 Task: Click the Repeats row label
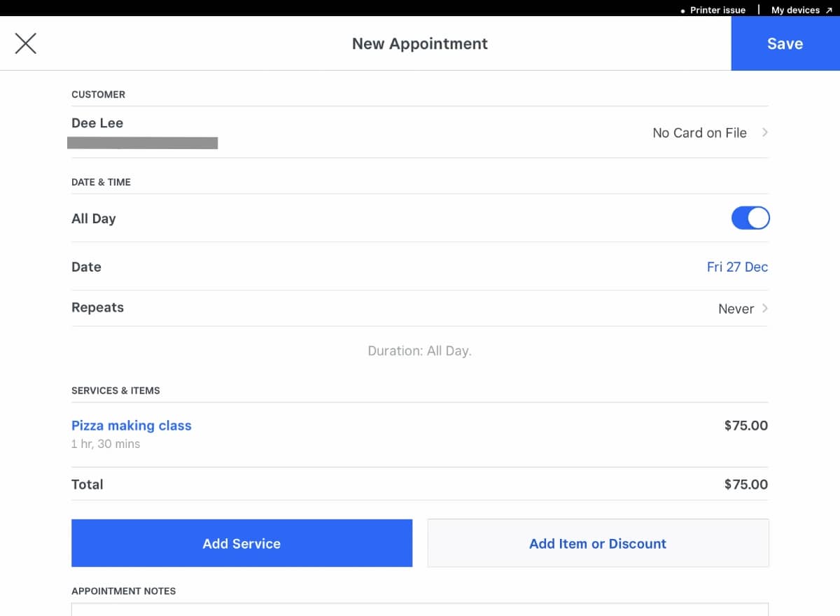pyautogui.click(x=97, y=308)
